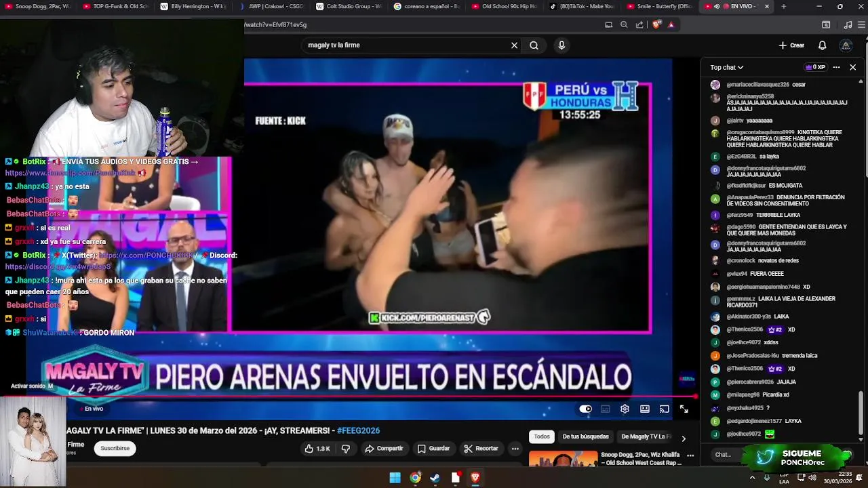Open Steam from the taskbar
The width and height of the screenshot is (868, 488).
435,478
